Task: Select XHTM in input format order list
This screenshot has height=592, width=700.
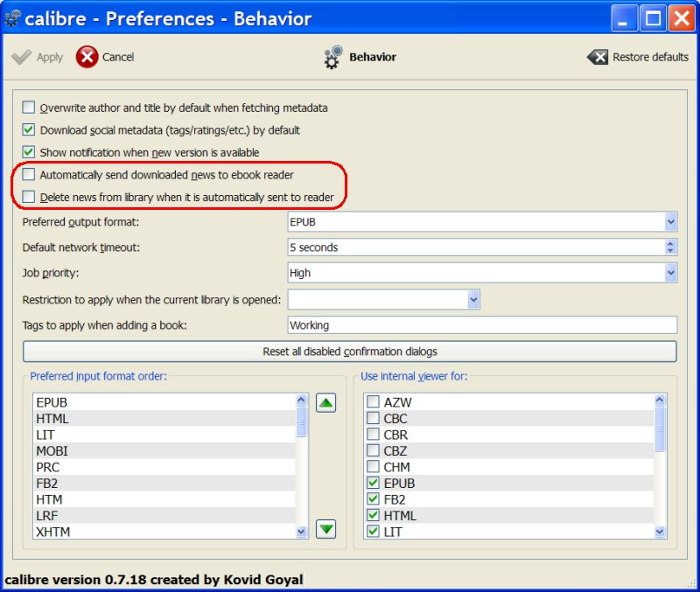Action: 164,532
